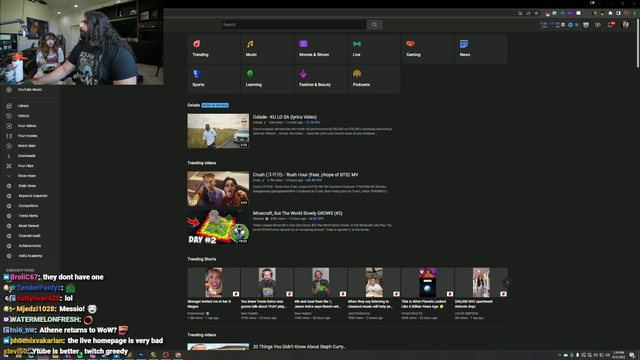640x360 pixels.
Task: Open the vidIQ shield extension icon
Action: point(586,25)
